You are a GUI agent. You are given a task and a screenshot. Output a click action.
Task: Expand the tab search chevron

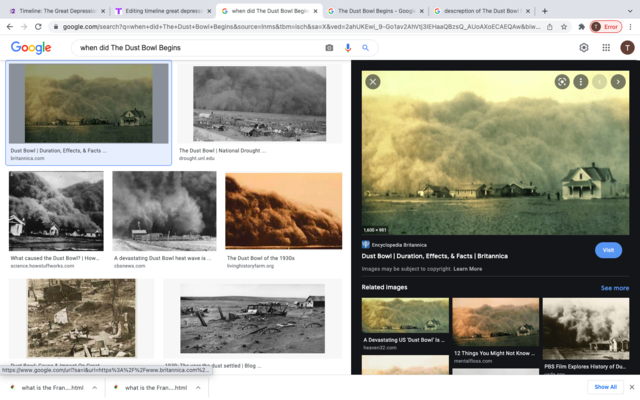[x=629, y=11]
